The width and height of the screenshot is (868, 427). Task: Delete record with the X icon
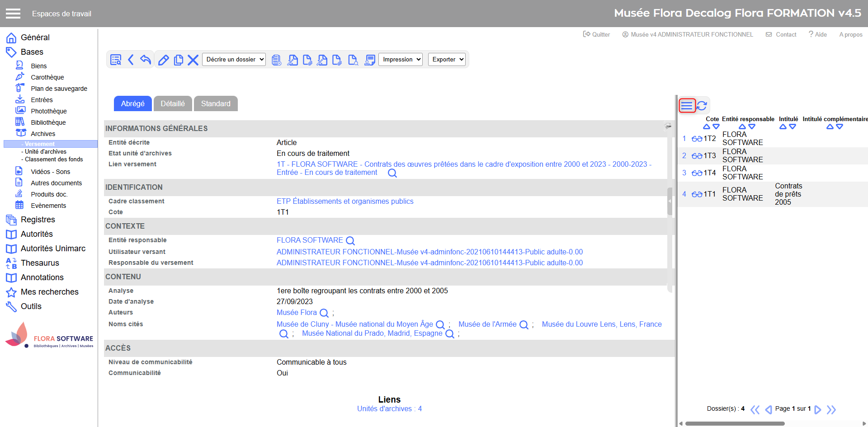click(x=193, y=60)
